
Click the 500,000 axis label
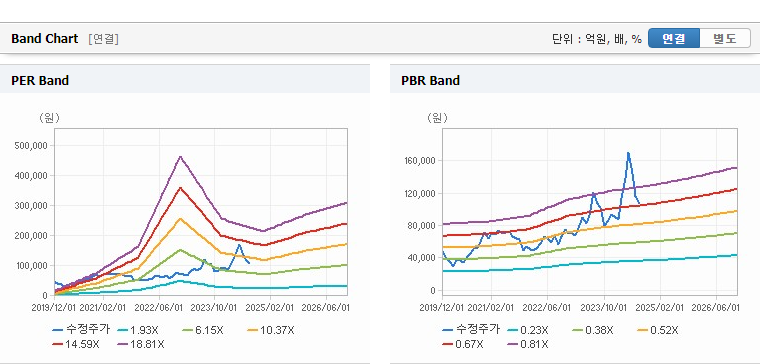[x=30, y=145]
